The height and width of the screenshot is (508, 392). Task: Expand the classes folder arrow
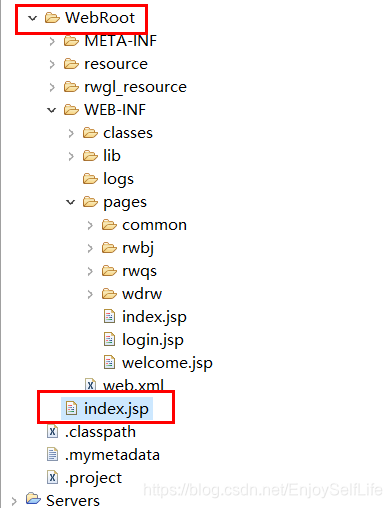[x=71, y=133]
